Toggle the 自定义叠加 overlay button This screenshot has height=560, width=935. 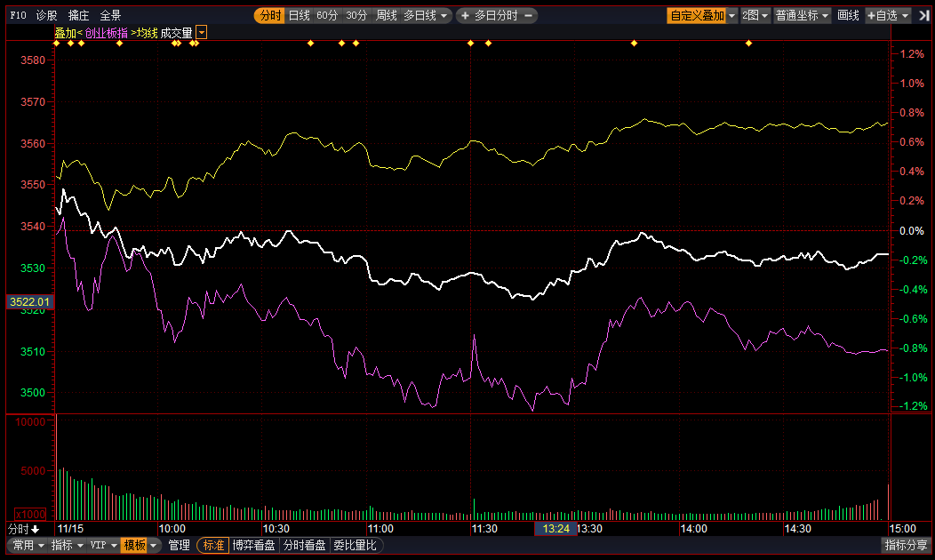tap(697, 15)
